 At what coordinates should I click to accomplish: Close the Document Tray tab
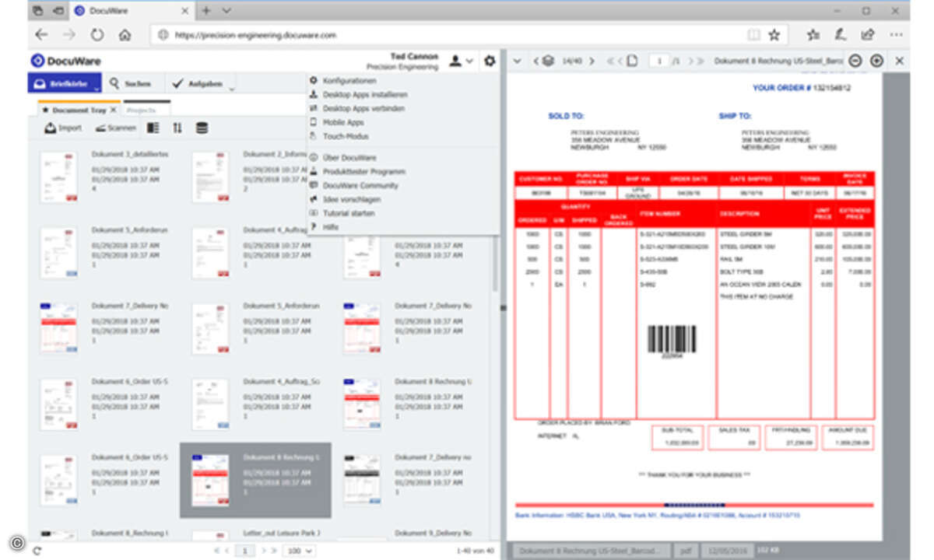pos(112,110)
